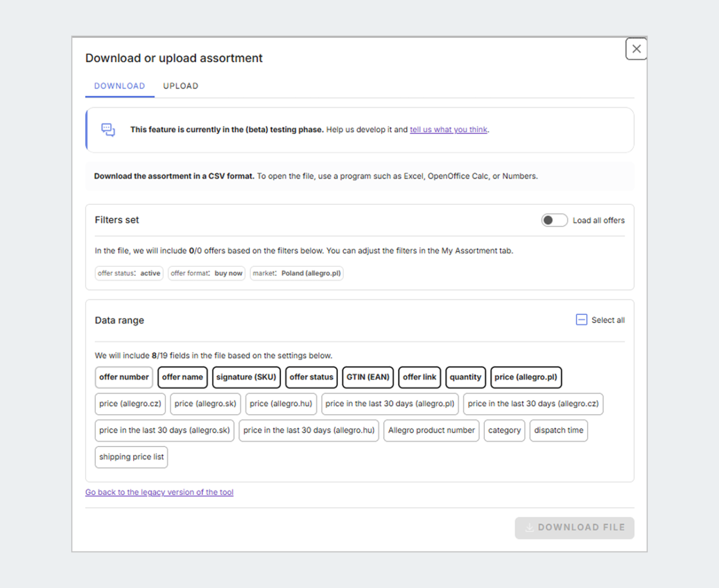
Task: Click the market: Poland (allegro.pl) filter tag
Action: point(297,273)
